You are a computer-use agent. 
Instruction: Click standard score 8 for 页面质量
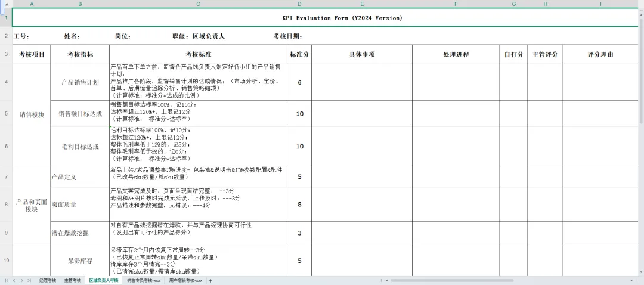point(299,205)
